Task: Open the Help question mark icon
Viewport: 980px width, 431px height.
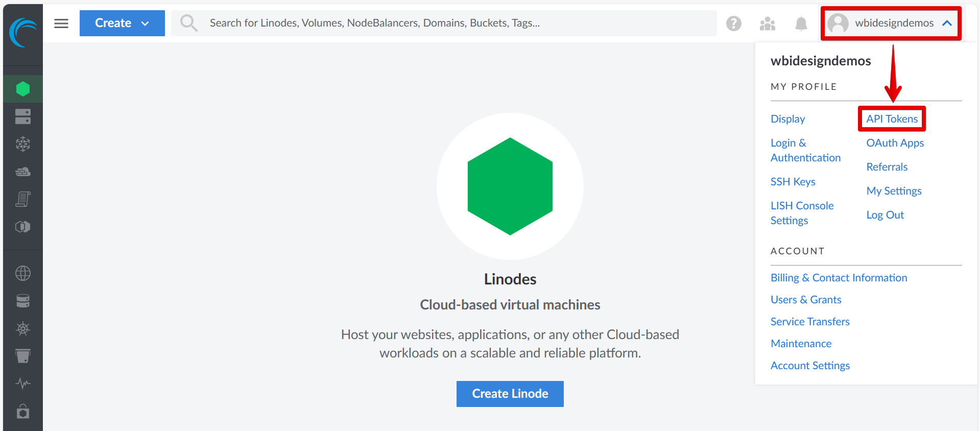Action: tap(734, 23)
